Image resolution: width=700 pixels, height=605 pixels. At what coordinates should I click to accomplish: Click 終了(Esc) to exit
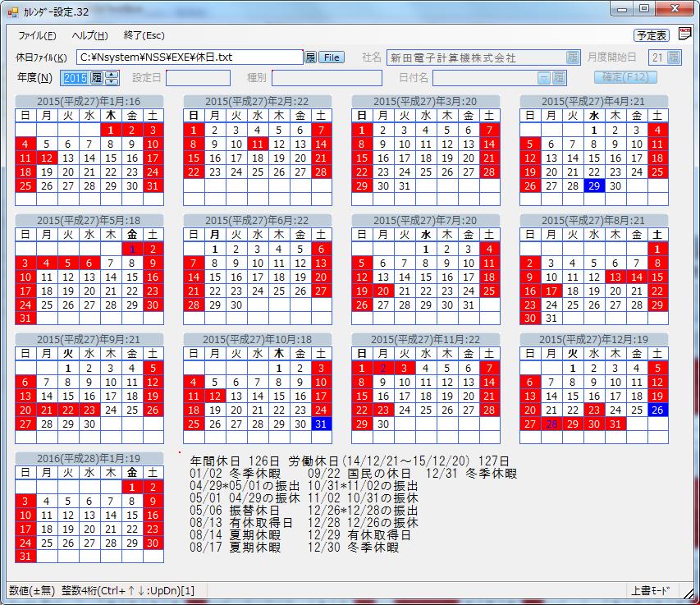(x=144, y=35)
